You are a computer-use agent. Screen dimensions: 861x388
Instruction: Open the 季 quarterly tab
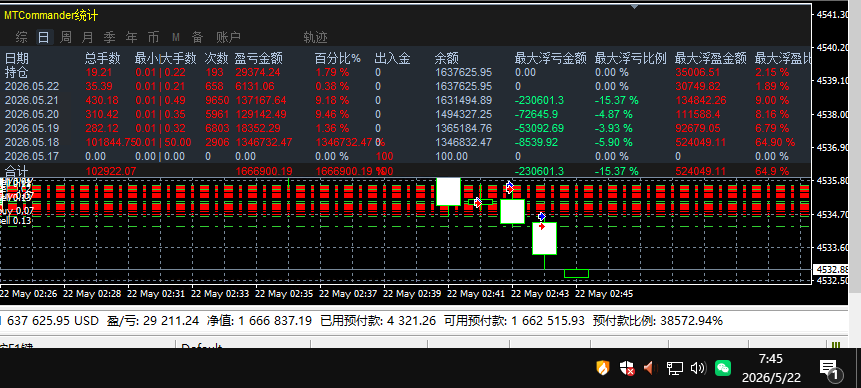pyautogui.click(x=109, y=37)
